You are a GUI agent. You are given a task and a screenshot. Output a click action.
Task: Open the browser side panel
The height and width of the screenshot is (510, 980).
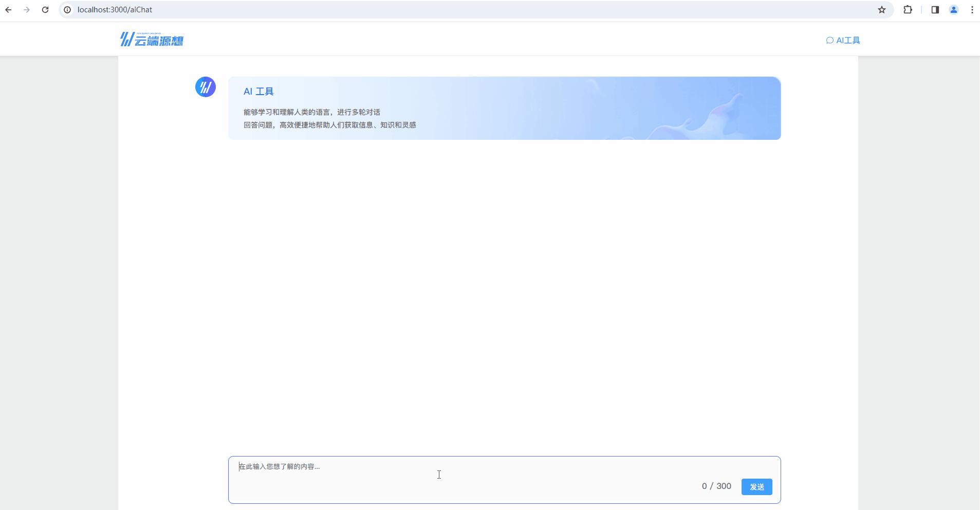pyautogui.click(x=934, y=9)
